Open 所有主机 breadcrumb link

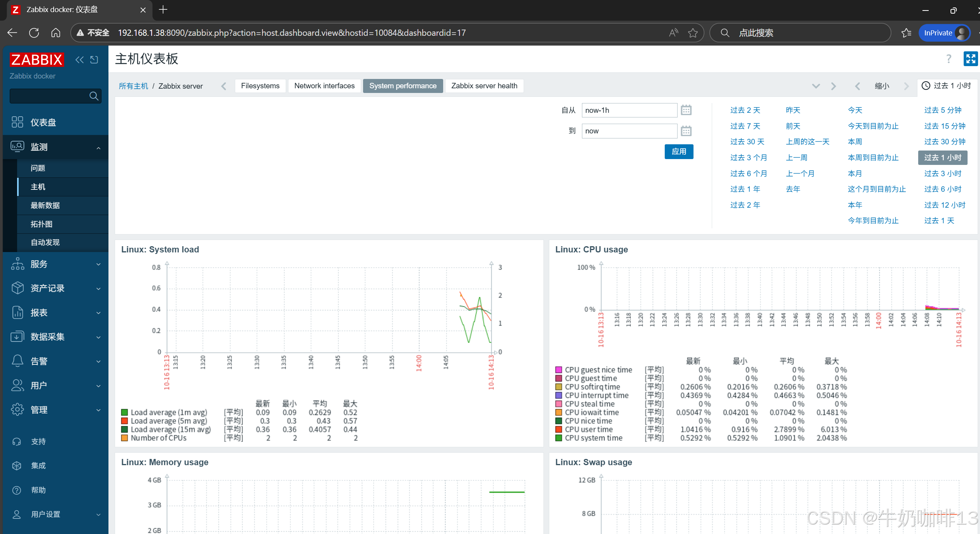tap(133, 86)
